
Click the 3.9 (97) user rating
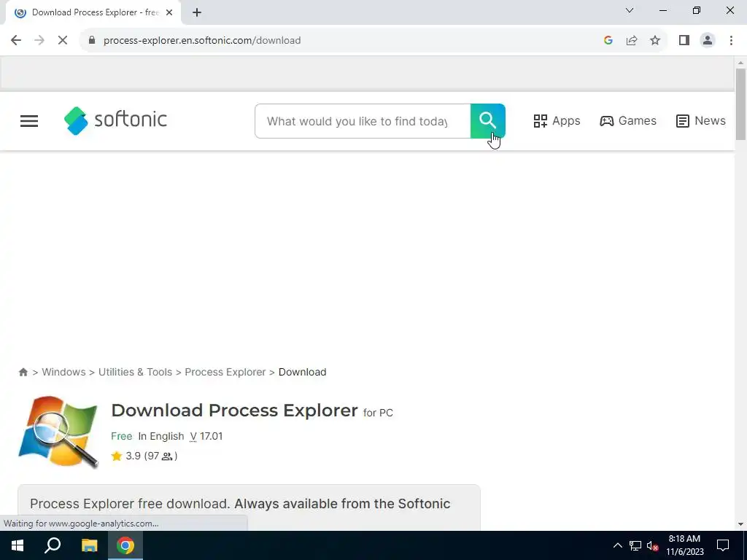tap(151, 456)
